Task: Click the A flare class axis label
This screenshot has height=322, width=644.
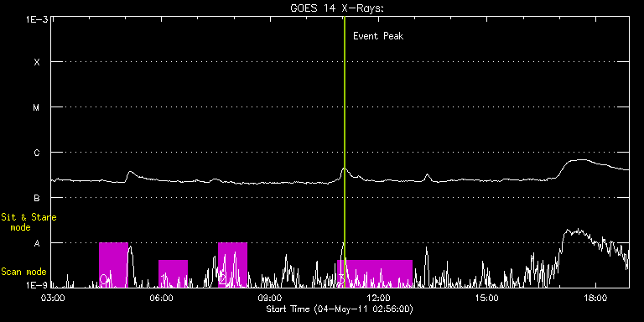Action: (x=37, y=243)
